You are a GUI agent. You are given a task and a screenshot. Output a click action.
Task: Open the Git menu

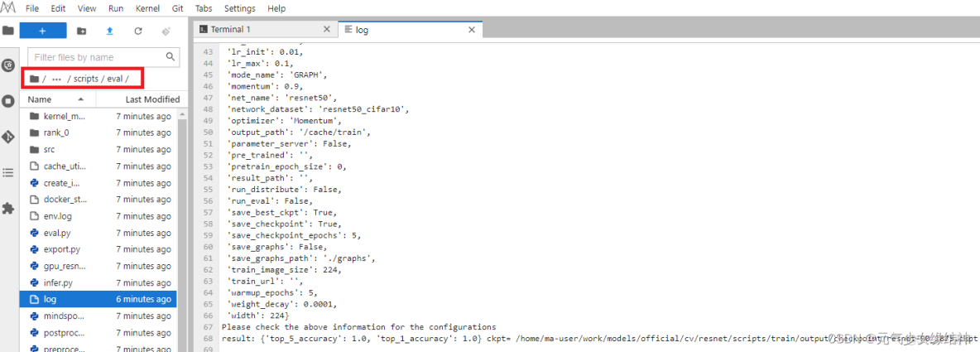coord(177,9)
